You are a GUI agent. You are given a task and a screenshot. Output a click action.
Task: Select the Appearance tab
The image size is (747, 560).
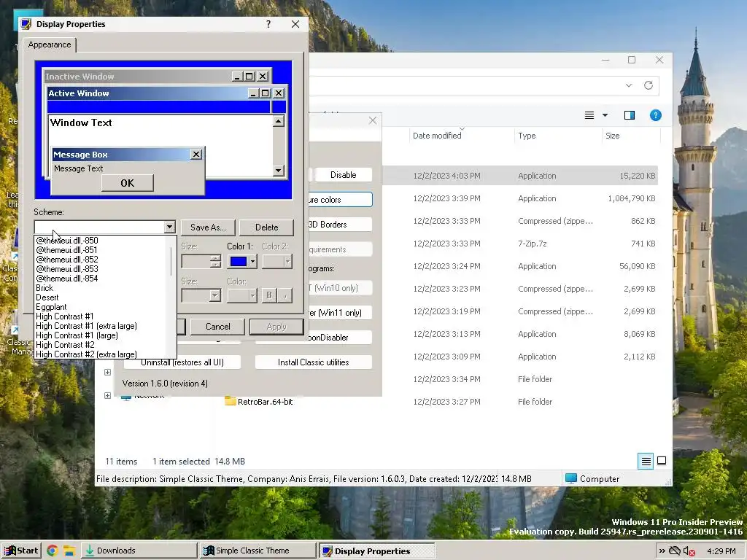50,44
